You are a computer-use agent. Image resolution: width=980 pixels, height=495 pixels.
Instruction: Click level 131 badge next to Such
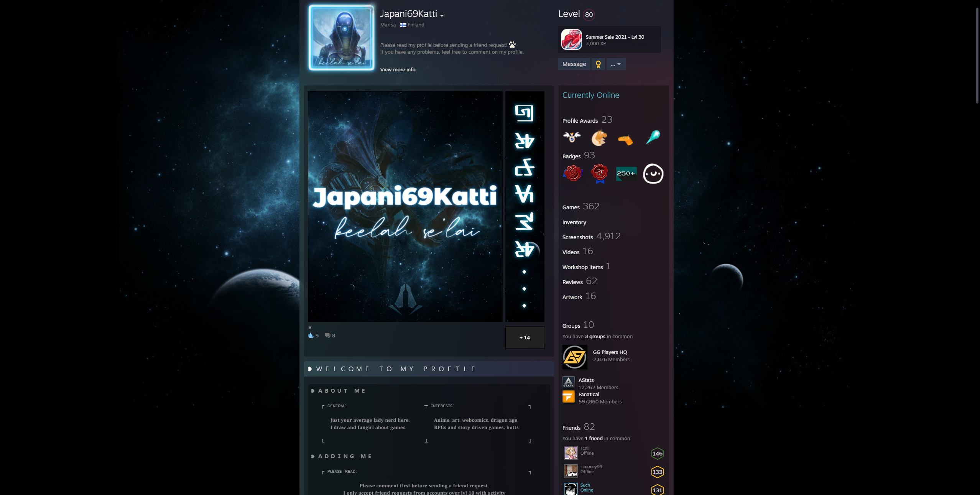pos(657,490)
